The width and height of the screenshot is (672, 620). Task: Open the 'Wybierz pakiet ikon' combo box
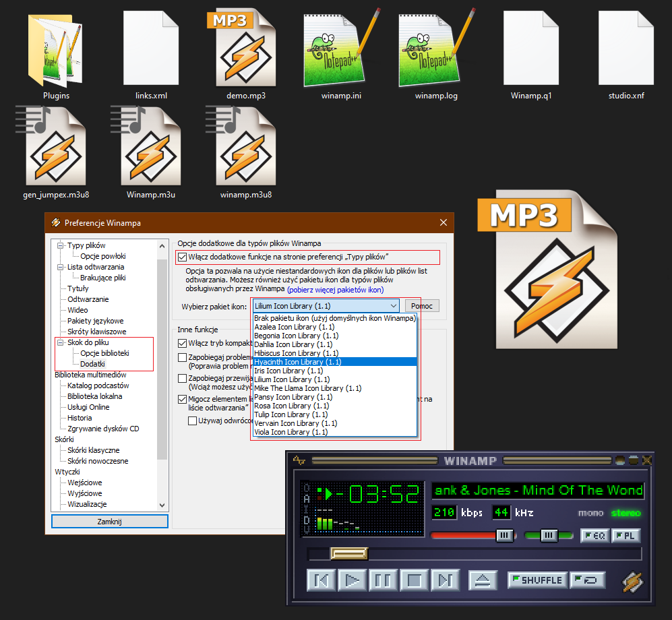pos(326,306)
